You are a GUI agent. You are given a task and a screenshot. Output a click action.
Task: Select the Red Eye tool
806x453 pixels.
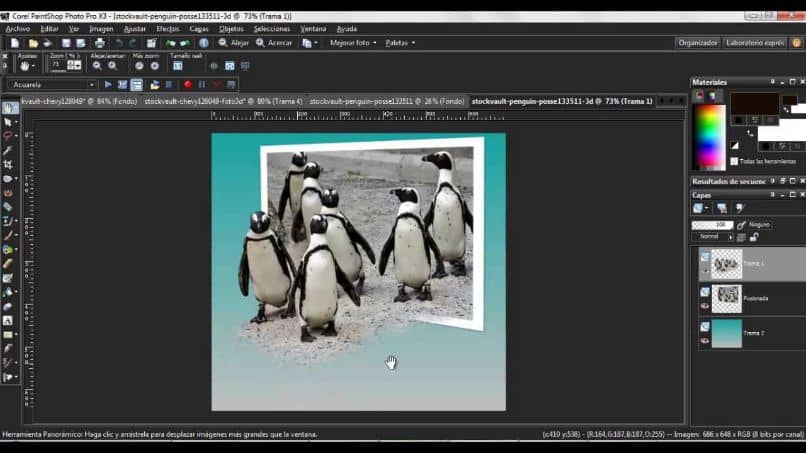pyautogui.click(x=8, y=193)
